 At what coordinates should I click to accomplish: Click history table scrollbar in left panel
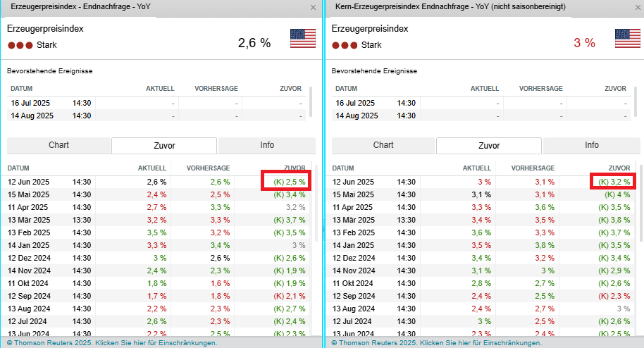(316, 204)
